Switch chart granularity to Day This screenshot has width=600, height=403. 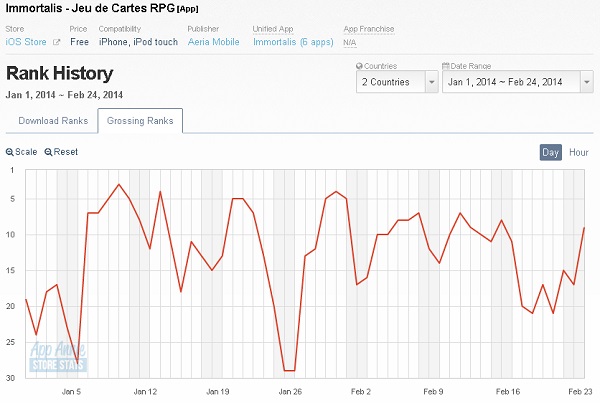(x=551, y=152)
